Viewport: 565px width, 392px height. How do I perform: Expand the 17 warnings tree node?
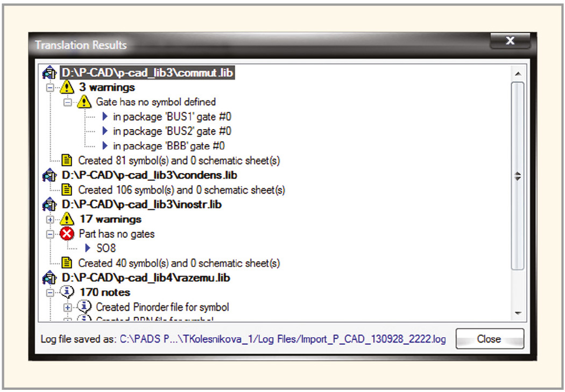pos(51,219)
